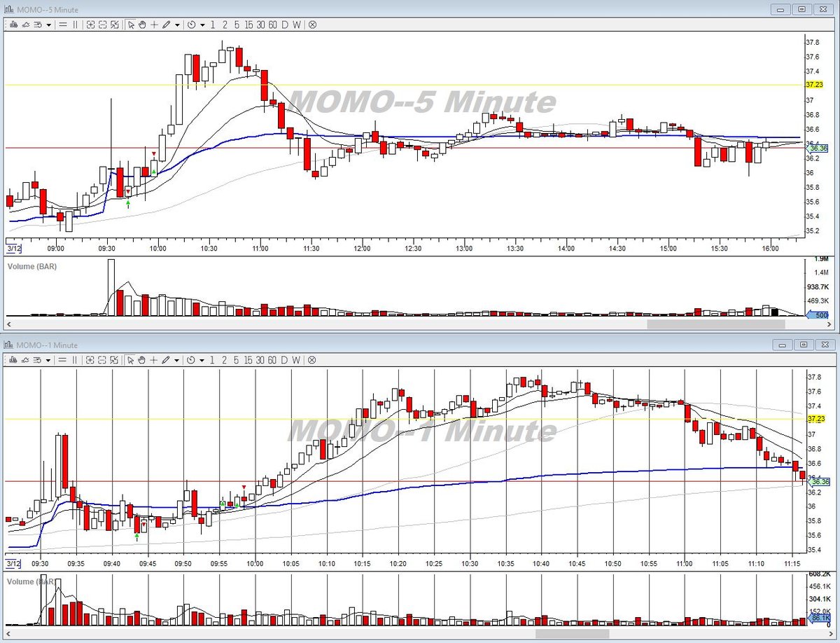Open indicators icon in 5 Minute chart toolbar
Screen dimensions: 840x643
pos(25,25)
